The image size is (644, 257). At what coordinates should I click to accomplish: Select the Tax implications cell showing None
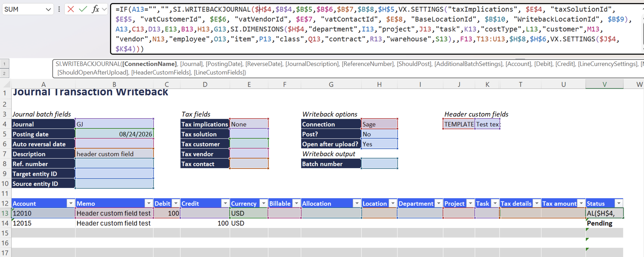[249, 124]
